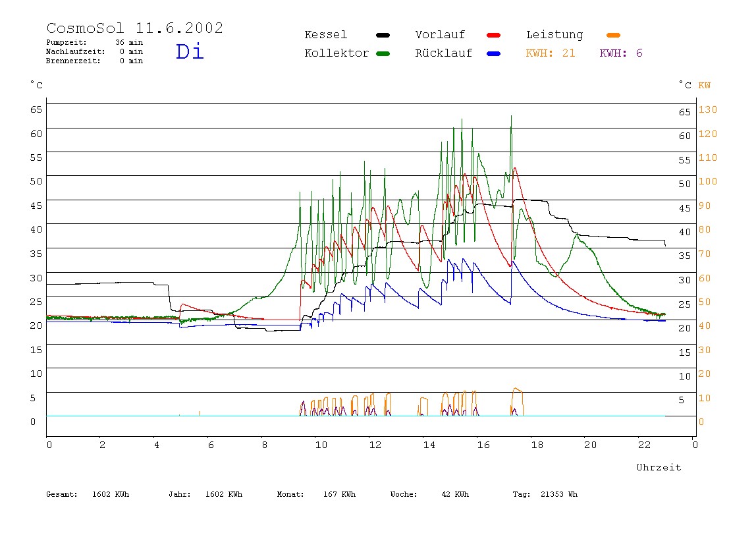Click the '6' hour tick label
756x535 pixels.
pyautogui.click(x=211, y=445)
